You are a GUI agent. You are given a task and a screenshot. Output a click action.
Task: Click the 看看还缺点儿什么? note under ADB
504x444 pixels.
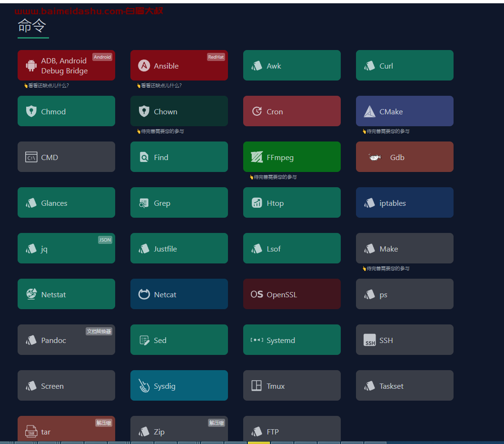click(x=46, y=85)
